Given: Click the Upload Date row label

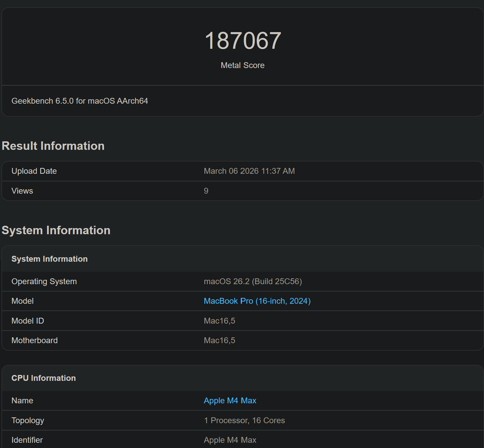Looking at the screenshot, I should [34, 171].
